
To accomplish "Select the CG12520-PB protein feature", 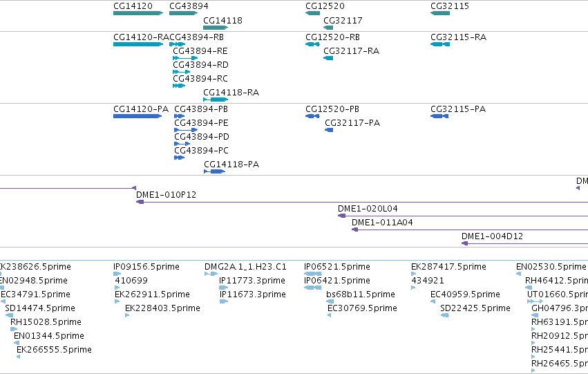I will coord(312,116).
